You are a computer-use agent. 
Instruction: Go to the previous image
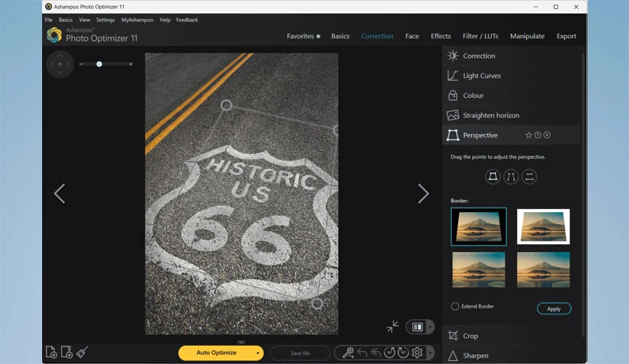coord(59,193)
